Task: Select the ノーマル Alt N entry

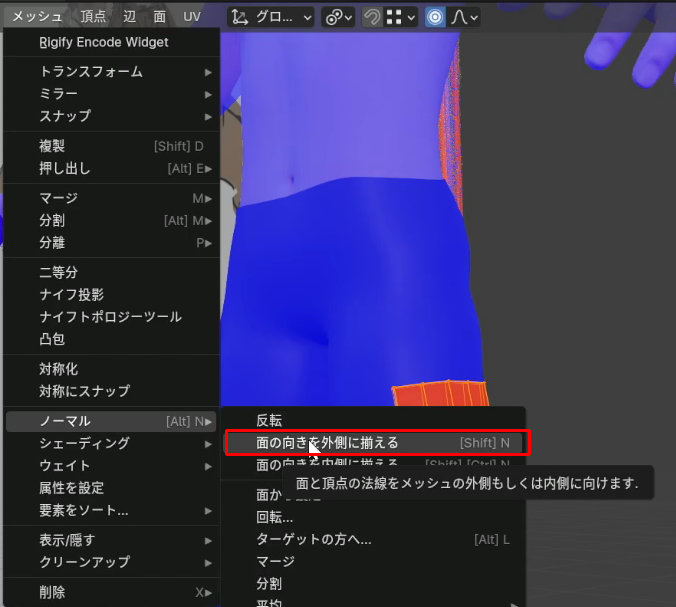Action: point(112,421)
